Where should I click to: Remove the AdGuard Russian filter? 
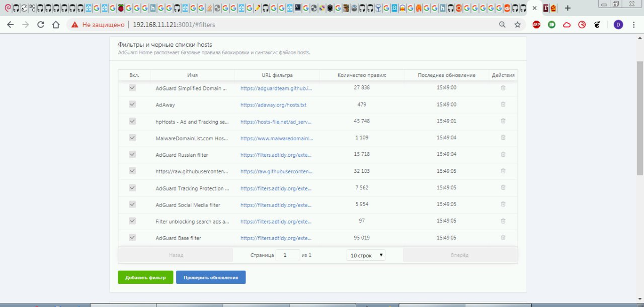pyautogui.click(x=503, y=154)
